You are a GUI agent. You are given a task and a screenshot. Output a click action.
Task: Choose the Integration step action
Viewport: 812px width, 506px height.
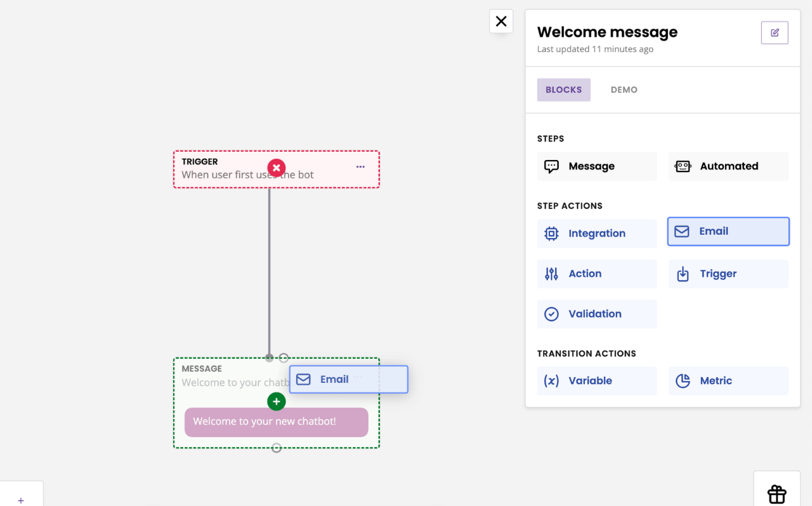(x=596, y=233)
